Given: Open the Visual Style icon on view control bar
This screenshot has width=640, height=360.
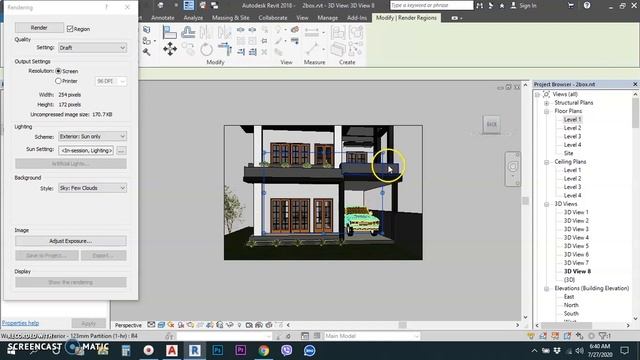Looking at the screenshot, I should [x=161, y=325].
